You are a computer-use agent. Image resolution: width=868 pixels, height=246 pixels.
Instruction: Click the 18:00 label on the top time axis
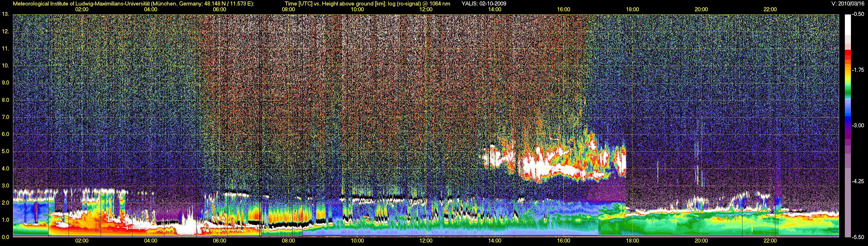point(632,10)
